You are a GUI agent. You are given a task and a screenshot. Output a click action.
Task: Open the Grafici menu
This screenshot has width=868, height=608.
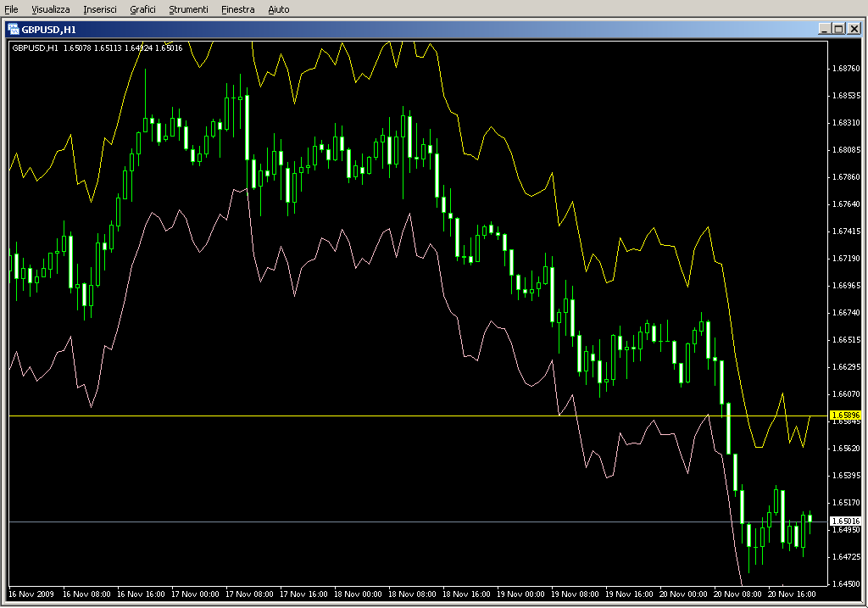click(x=142, y=9)
